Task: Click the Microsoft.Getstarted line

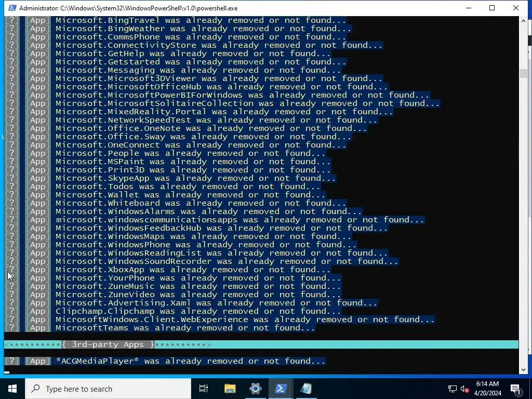Action: (x=176, y=62)
